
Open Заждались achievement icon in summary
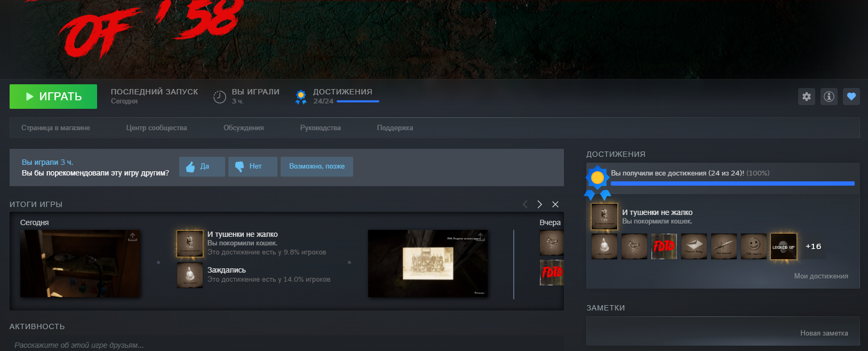tap(190, 275)
